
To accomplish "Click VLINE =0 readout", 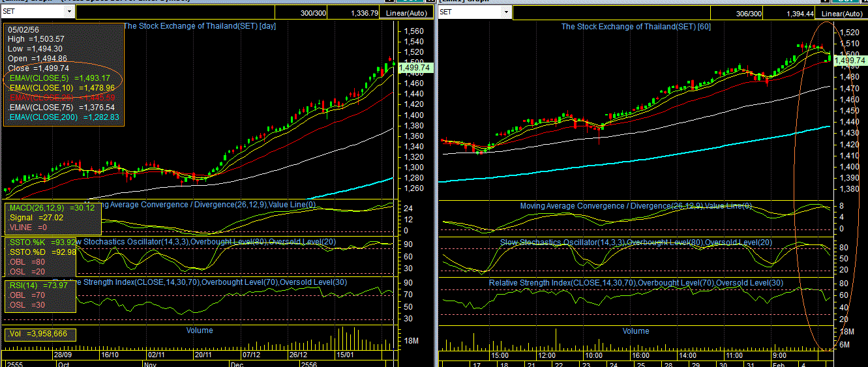I will click(28, 228).
